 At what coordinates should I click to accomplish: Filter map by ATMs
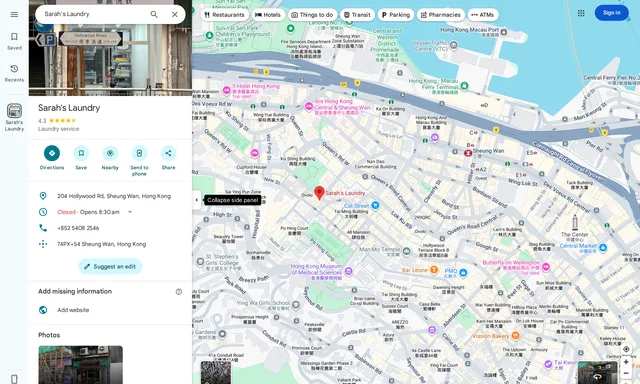[x=483, y=15]
